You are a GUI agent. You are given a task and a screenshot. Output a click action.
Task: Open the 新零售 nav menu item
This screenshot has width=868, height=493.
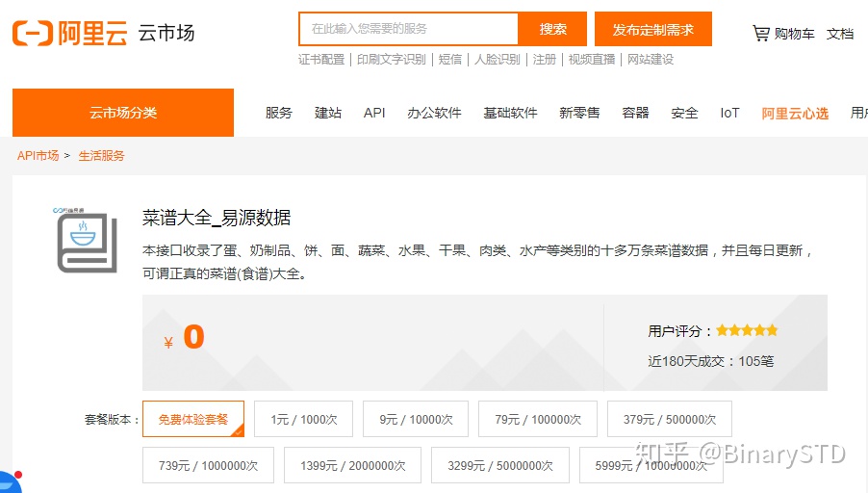(579, 113)
